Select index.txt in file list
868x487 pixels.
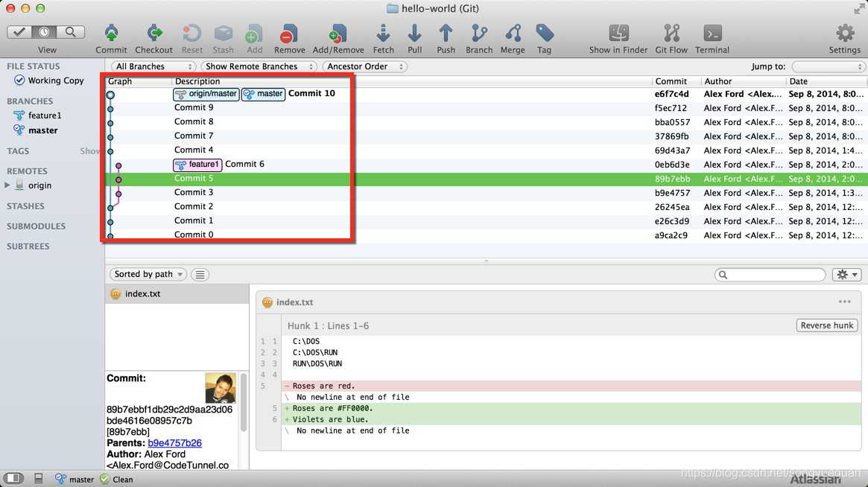177,294
